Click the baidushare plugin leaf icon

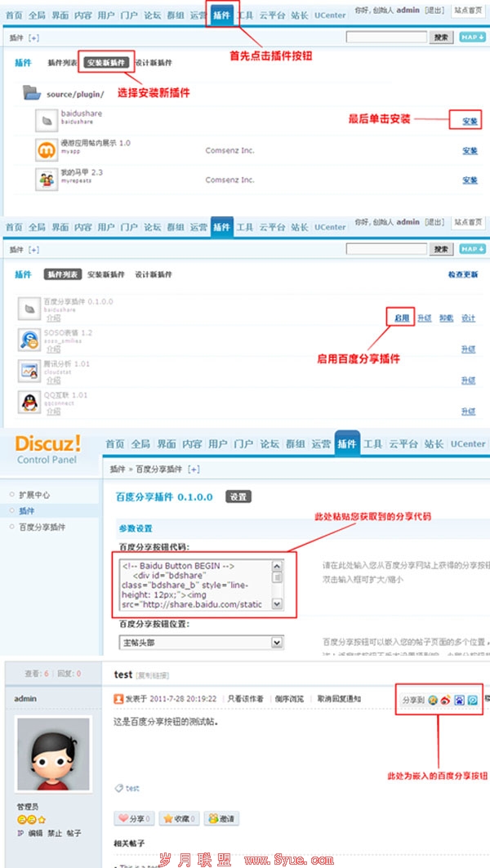tap(47, 121)
